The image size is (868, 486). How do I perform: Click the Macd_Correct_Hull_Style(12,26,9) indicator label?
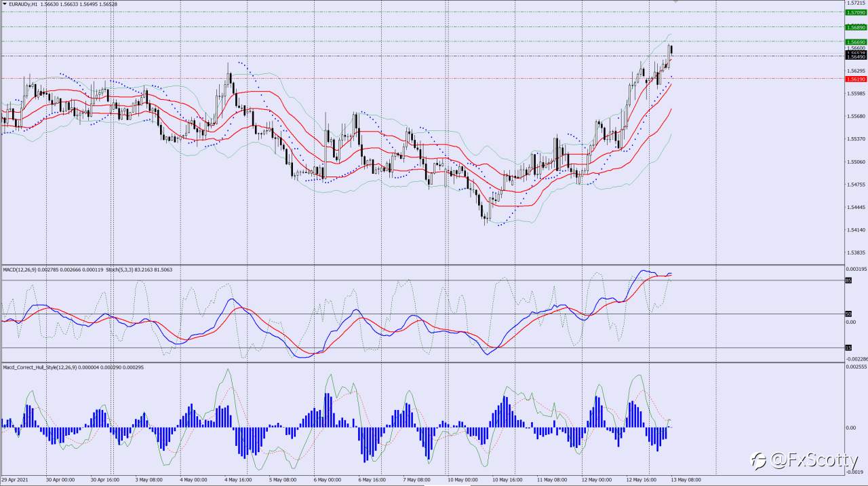[41, 367]
